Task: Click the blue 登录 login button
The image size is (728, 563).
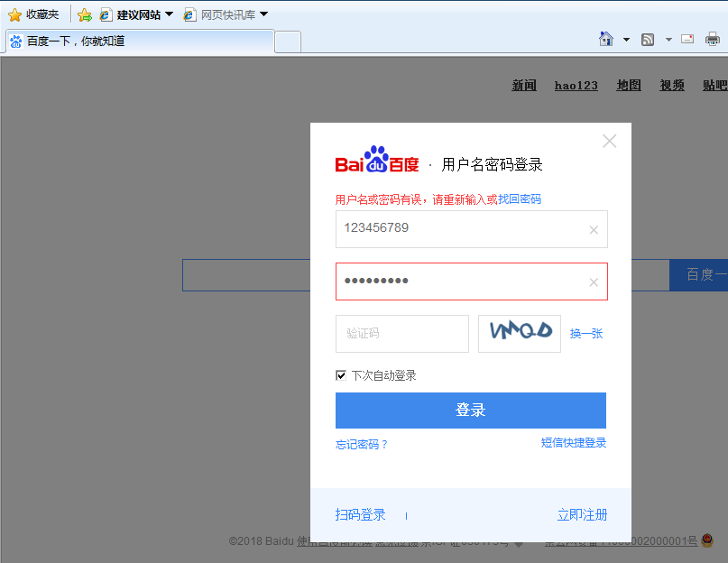Action: [x=471, y=411]
